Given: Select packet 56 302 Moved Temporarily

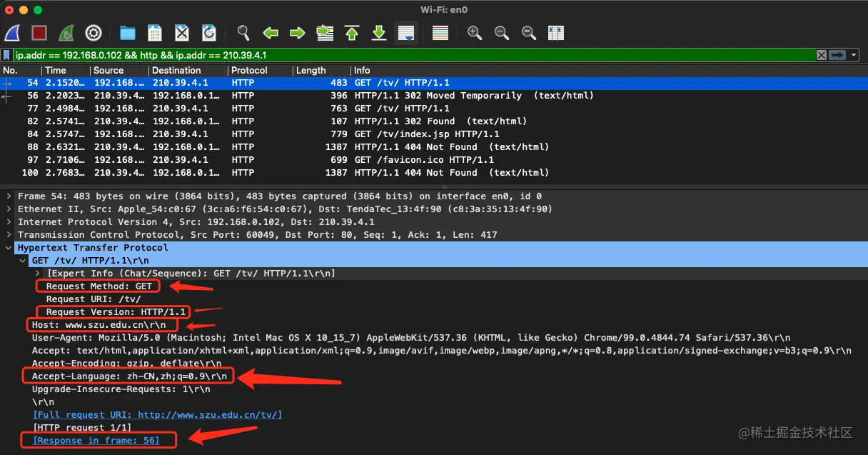Looking at the screenshot, I should [434, 96].
